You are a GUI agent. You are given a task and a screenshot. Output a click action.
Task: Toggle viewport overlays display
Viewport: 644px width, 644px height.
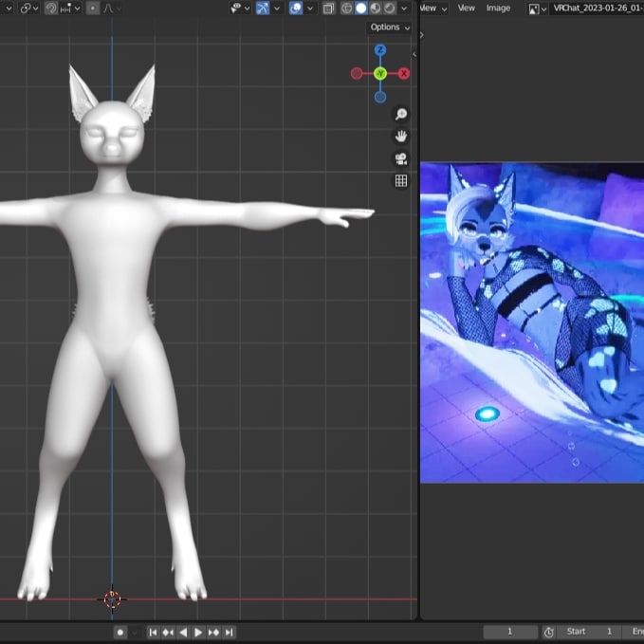tap(296, 9)
